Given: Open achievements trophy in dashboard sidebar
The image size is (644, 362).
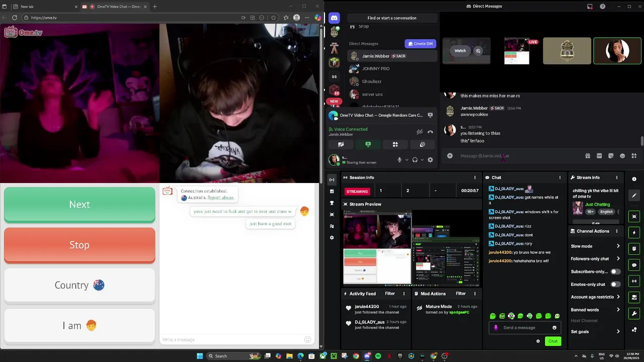Looking at the screenshot, I should coord(332,203).
